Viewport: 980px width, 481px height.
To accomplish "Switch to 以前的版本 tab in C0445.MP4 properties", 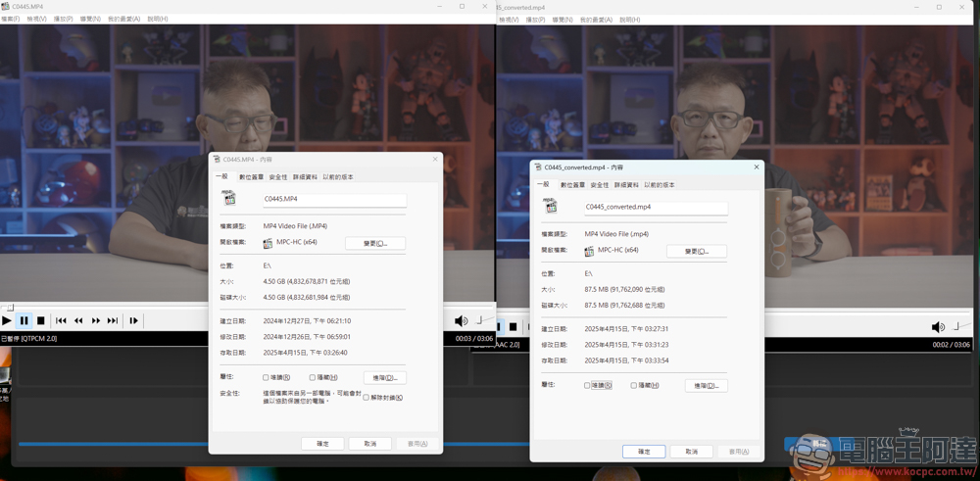I will tap(338, 176).
